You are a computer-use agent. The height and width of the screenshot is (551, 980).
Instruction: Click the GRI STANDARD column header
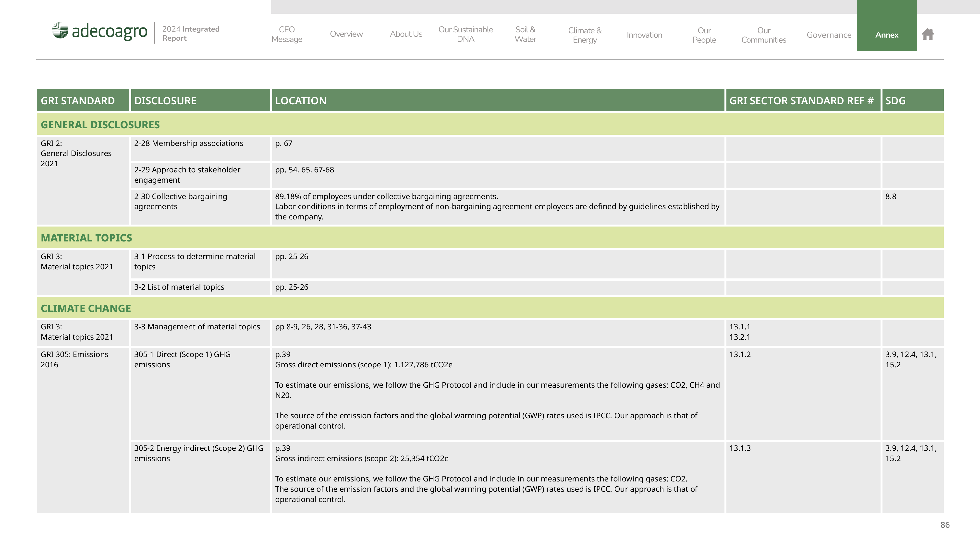point(83,100)
